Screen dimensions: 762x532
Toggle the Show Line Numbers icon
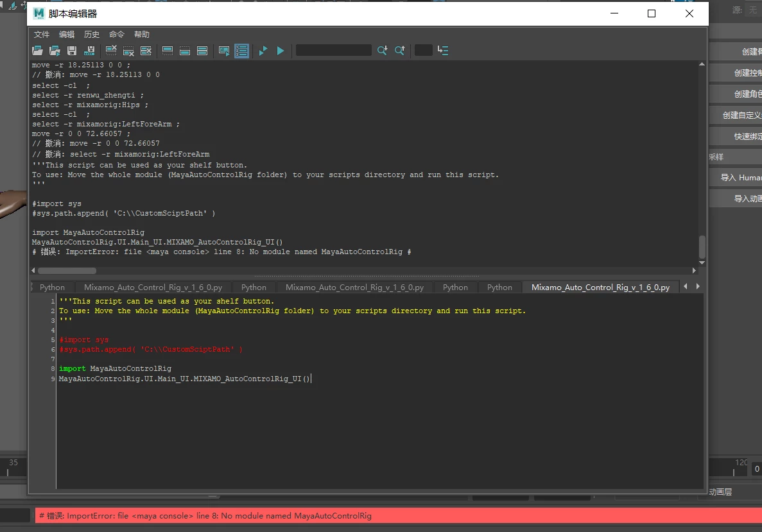coord(241,50)
